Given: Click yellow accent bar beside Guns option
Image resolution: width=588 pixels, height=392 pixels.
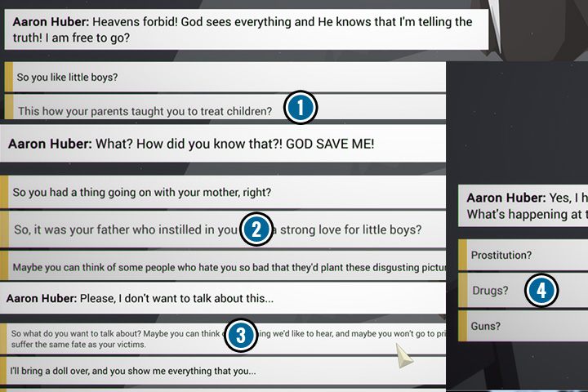Looking at the screenshot, I should pos(461,326).
